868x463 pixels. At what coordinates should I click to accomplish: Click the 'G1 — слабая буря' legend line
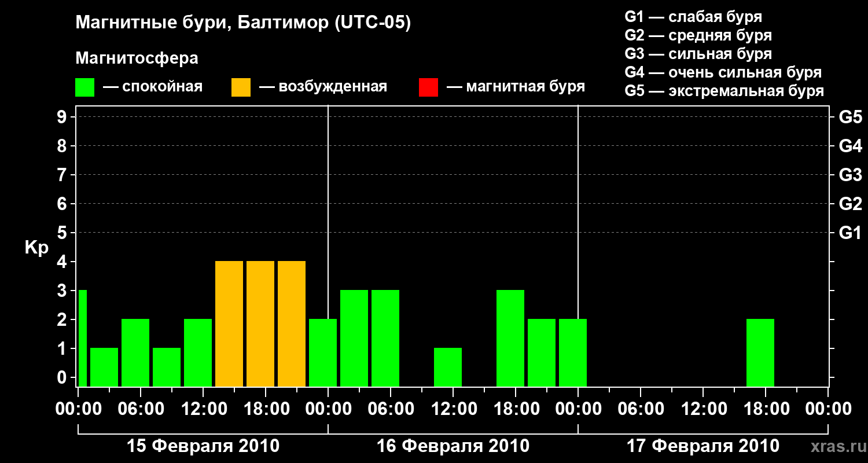point(693,16)
